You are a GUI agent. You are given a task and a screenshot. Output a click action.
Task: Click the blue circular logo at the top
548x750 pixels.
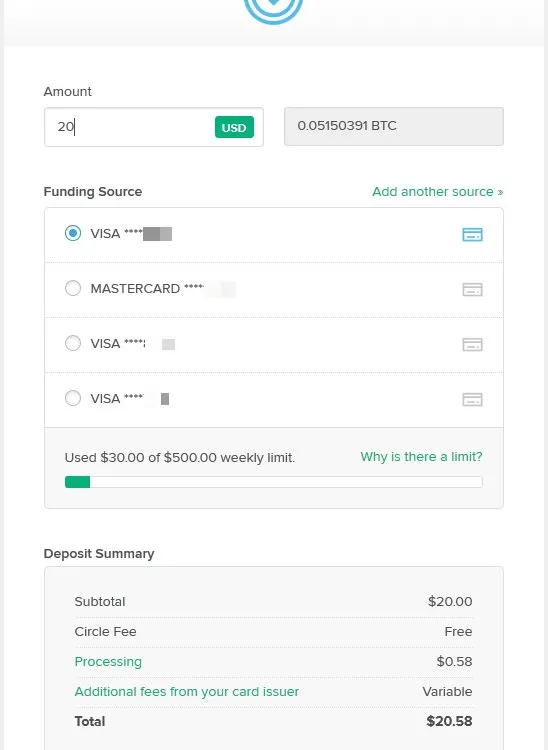pos(274,10)
